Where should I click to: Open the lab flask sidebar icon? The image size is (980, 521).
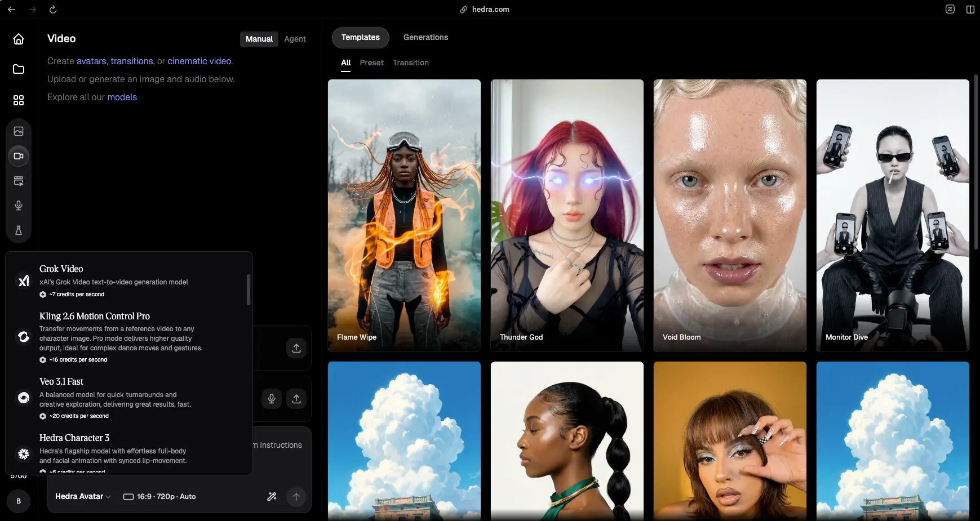(x=19, y=230)
